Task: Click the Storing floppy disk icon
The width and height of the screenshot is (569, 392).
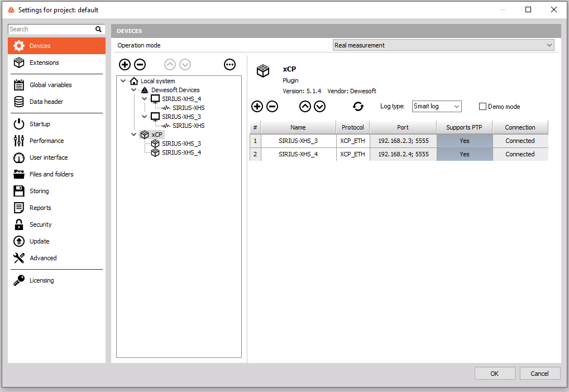Action: [19, 191]
